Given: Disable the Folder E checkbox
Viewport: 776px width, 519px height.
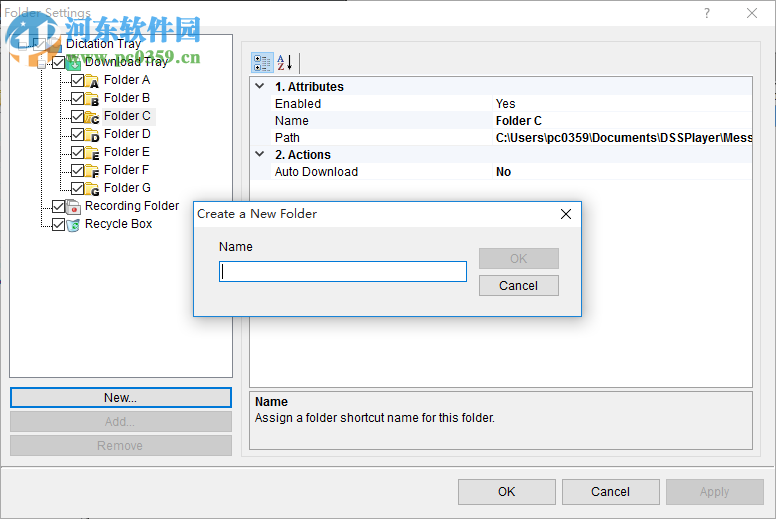Looking at the screenshot, I should [77, 152].
